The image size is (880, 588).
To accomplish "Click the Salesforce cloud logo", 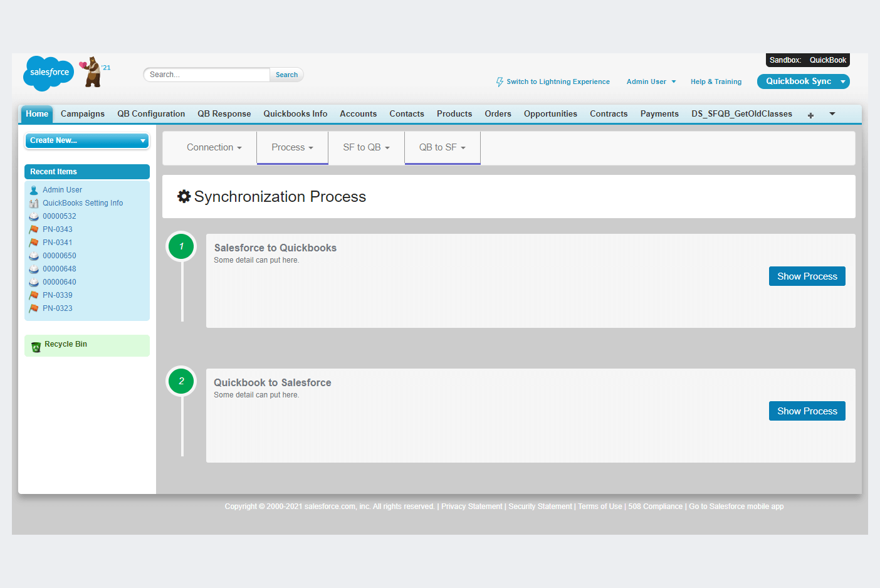I will [48, 73].
